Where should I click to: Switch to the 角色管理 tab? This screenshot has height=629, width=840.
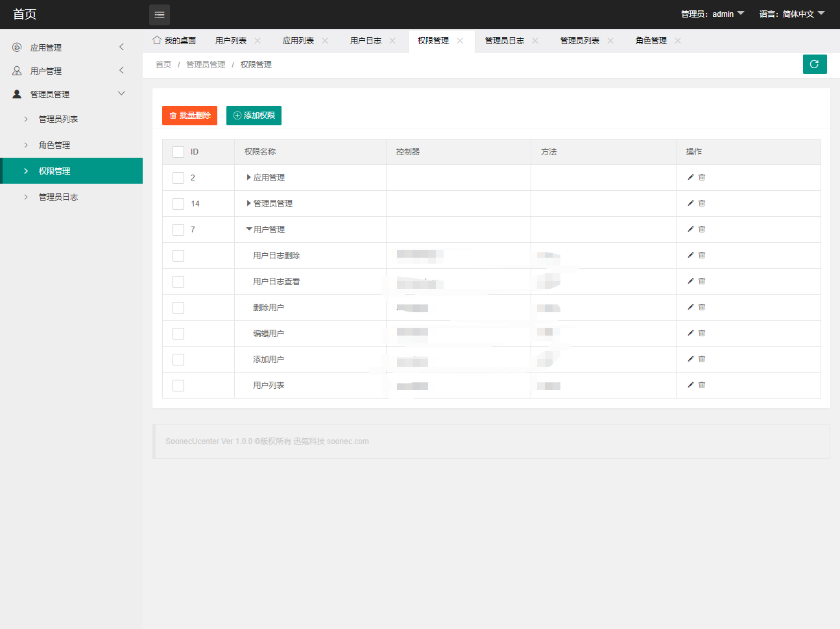coord(651,40)
